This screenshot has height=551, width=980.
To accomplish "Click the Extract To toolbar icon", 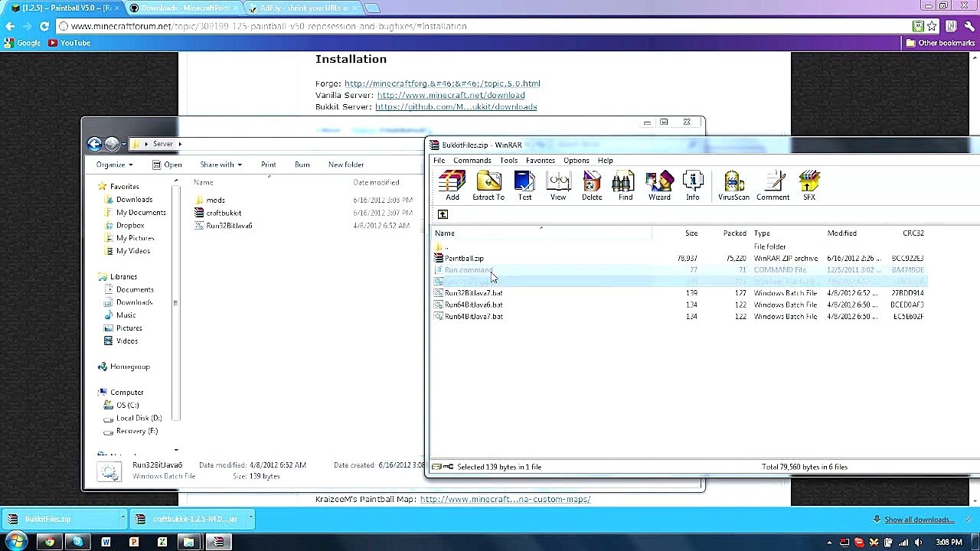I will coord(488,186).
